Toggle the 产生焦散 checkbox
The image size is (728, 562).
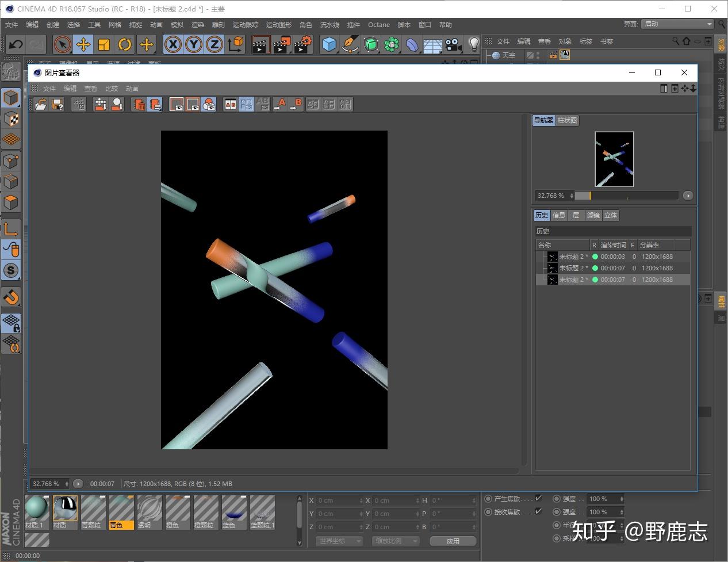point(538,498)
